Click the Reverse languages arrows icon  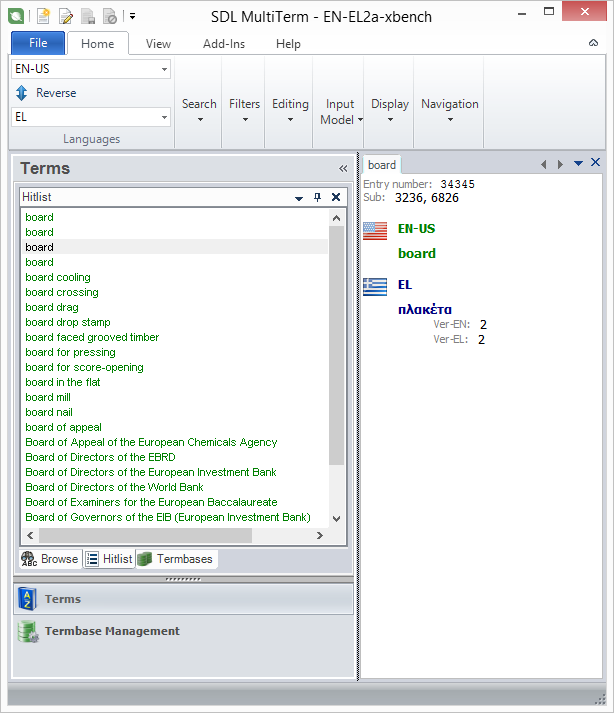pos(21,93)
